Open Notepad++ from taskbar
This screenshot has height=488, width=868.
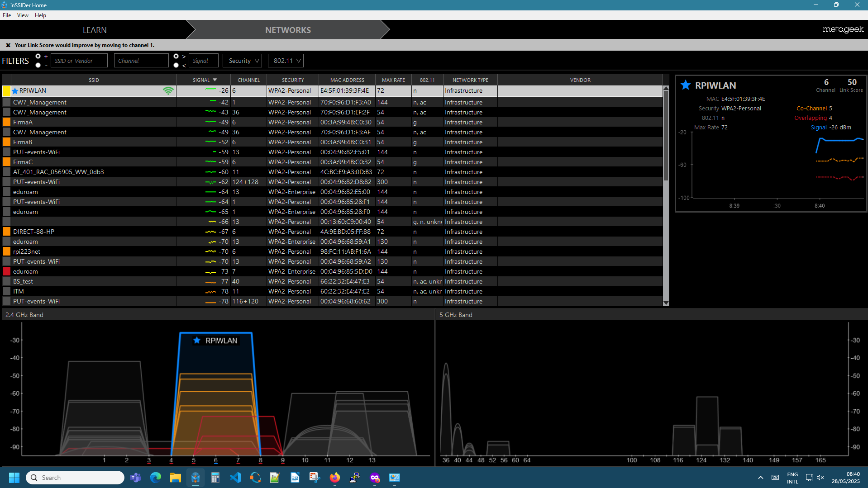(x=275, y=478)
